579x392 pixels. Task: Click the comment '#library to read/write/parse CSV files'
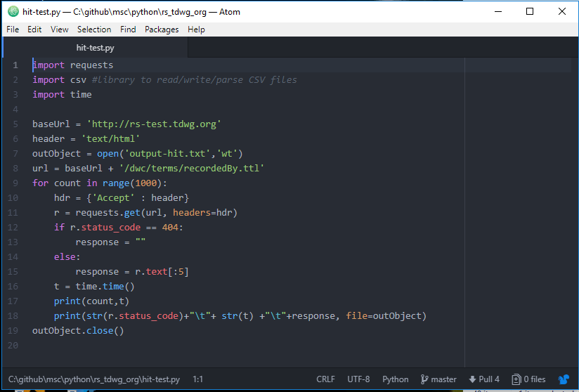(194, 80)
